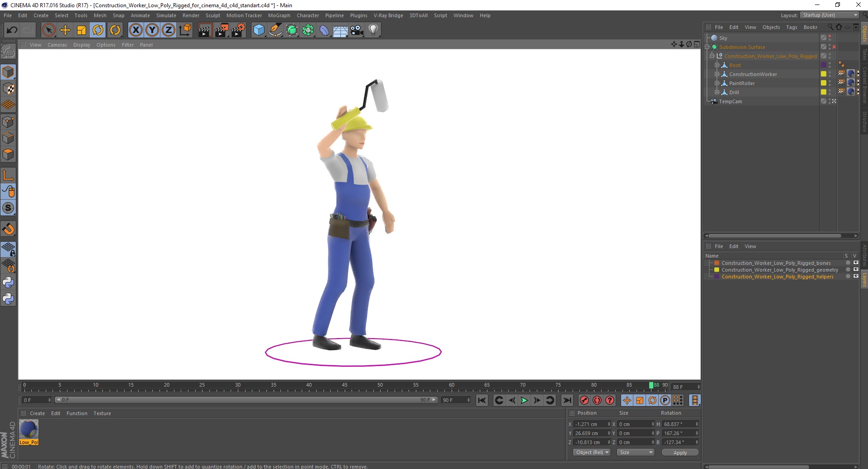Open the Layout Startup dropdown
Screen dimensions: 868x469
(829, 15)
